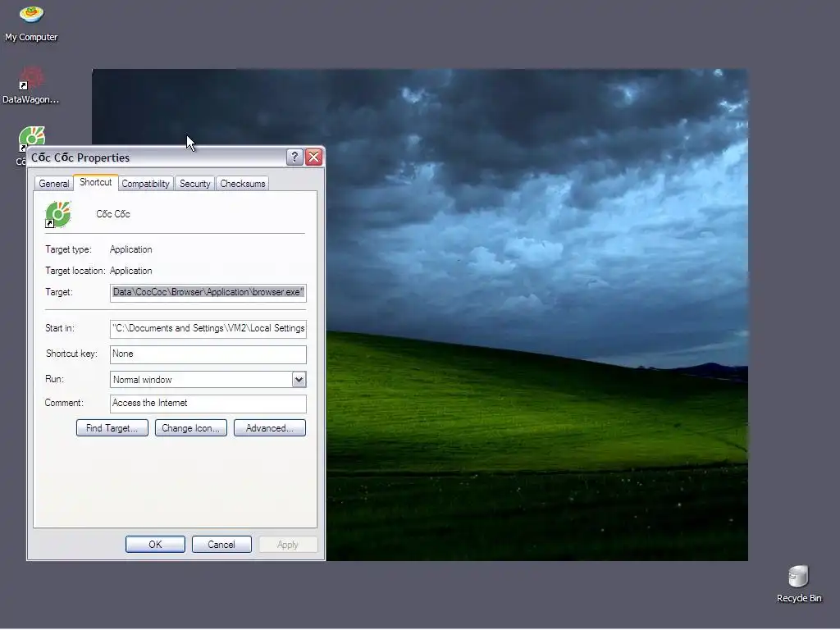This screenshot has width=840, height=630.
Task: Click the Cốc Cốc name text beside the icon
Action: (x=113, y=214)
